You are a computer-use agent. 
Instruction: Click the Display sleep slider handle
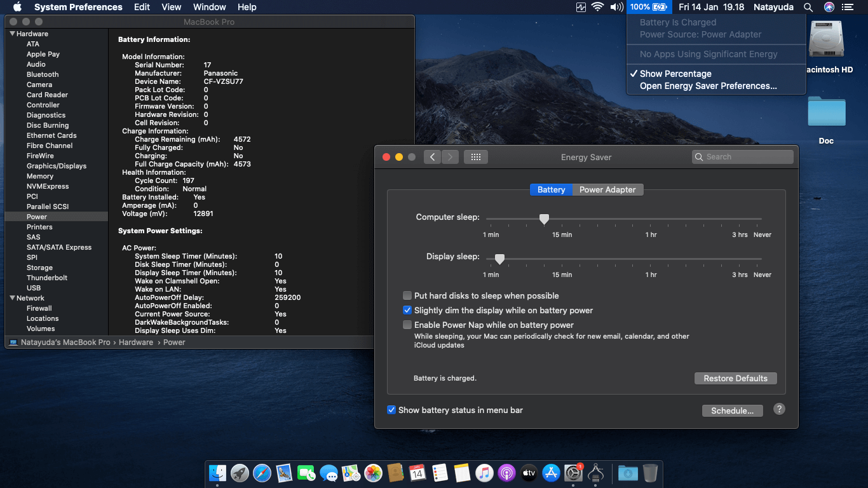(x=499, y=259)
